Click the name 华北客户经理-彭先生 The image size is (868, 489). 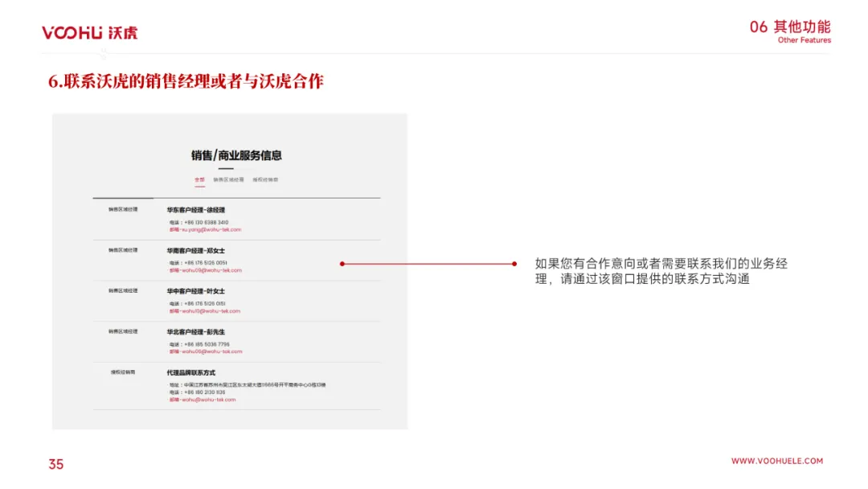click(196, 332)
